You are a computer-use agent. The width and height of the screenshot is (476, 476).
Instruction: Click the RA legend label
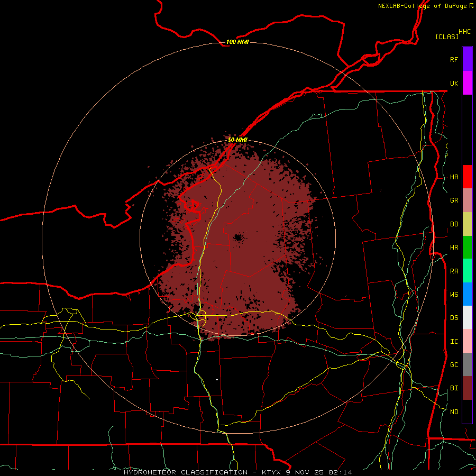(454, 271)
